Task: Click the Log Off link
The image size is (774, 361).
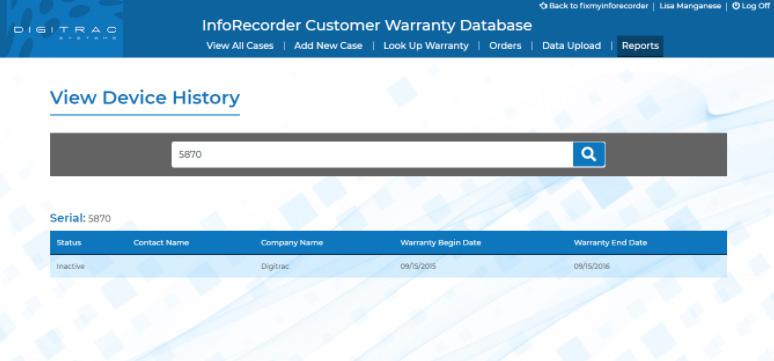Action: [x=755, y=6]
